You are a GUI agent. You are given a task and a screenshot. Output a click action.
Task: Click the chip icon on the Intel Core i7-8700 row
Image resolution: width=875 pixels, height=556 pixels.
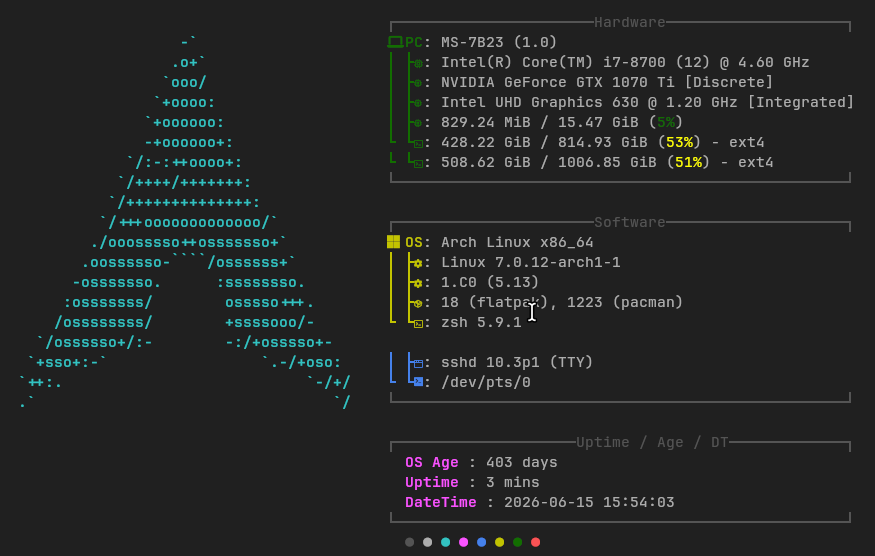click(418, 63)
